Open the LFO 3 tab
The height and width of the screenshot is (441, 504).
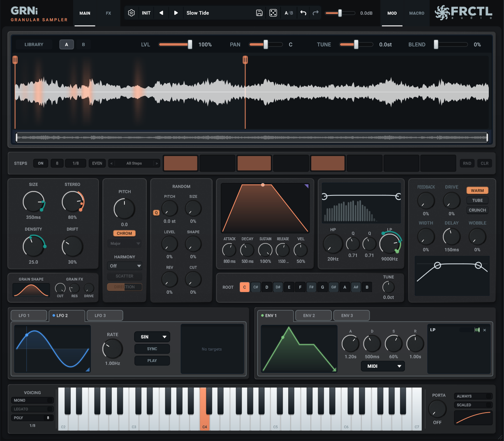pyautogui.click(x=105, y=316)
